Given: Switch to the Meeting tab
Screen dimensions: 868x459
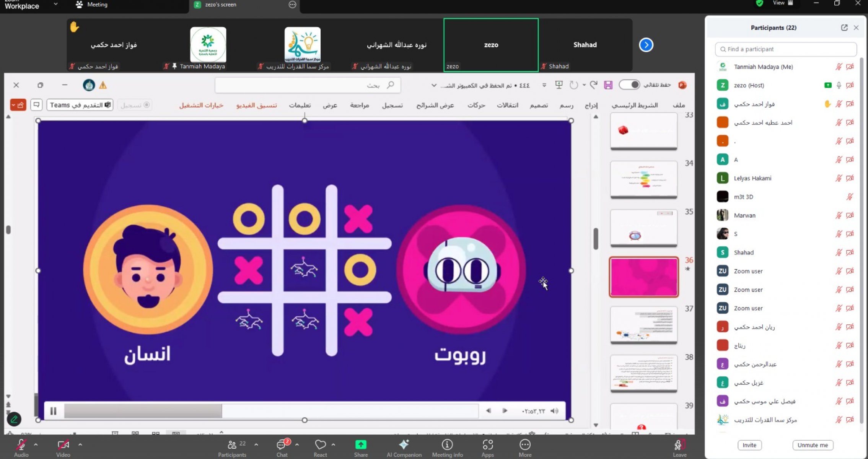Looking at the screenshot, I should [x=92, y=5].
